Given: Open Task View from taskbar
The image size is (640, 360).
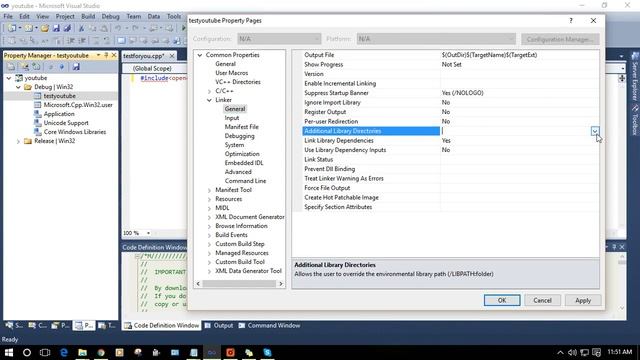Looking at the screenshot, I should coord(45,352).
